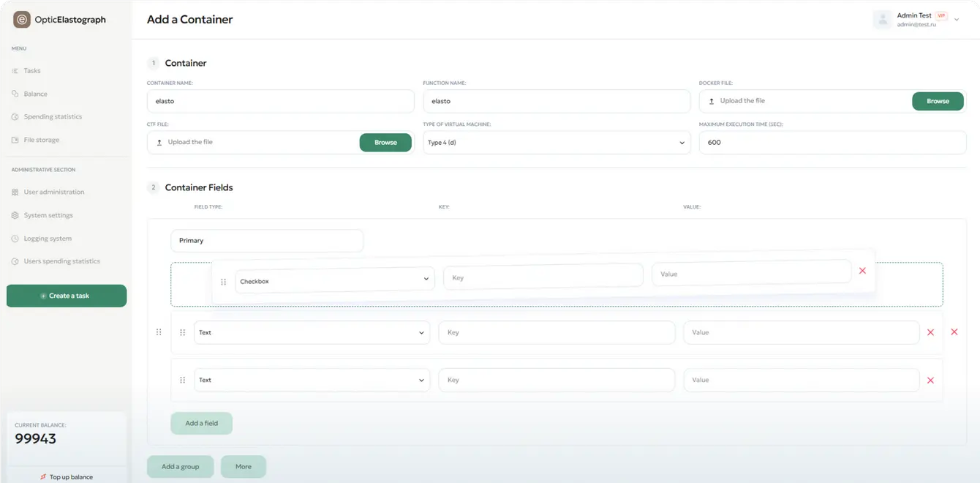
Task: Open Tasks in the sidebar menu
Action: 32,71
